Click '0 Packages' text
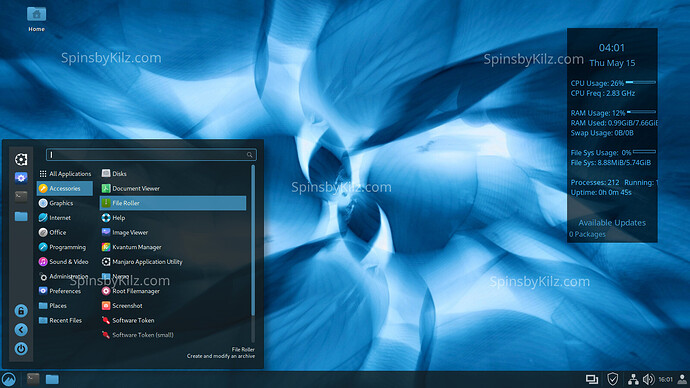The height and width of the screenshot is (388, 690). [x=587, y=234]
